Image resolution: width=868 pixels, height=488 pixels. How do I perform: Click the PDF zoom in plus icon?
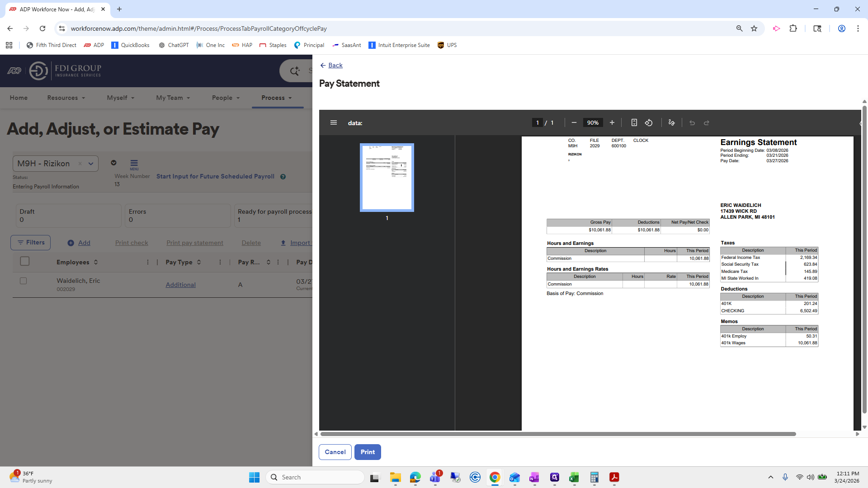[x=612, y=122]
